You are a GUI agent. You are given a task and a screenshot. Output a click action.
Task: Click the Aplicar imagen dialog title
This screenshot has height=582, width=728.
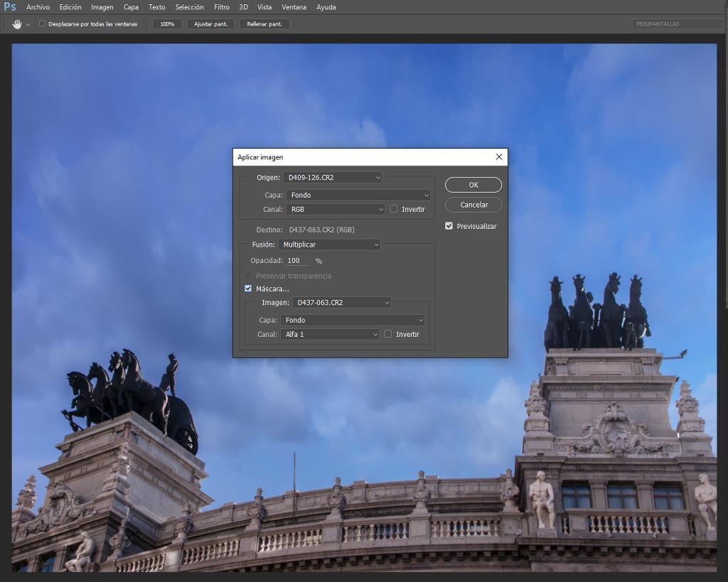click(x=260, y=157)
